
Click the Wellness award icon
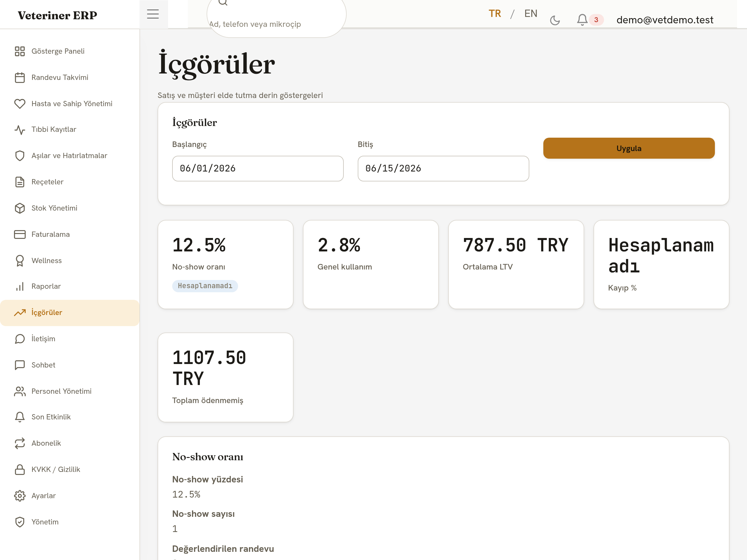coord(20,260)
